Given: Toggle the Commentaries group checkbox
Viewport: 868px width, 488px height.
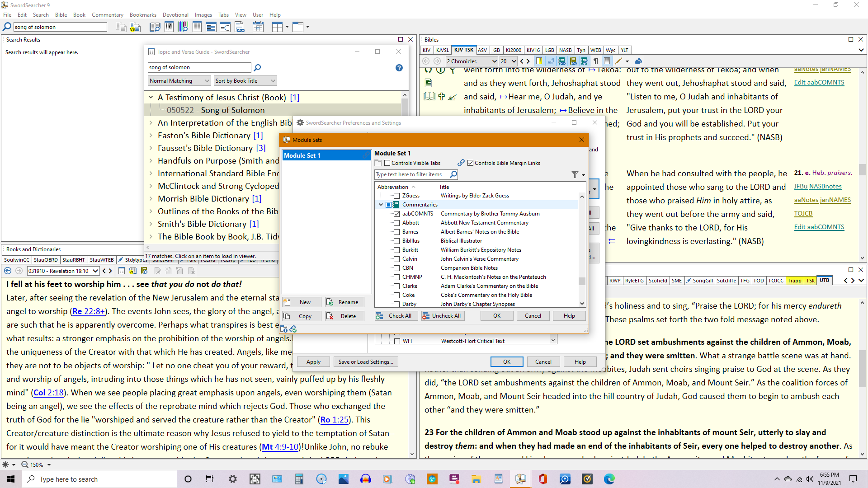Looking at the screenshot, I should point(388,205).
